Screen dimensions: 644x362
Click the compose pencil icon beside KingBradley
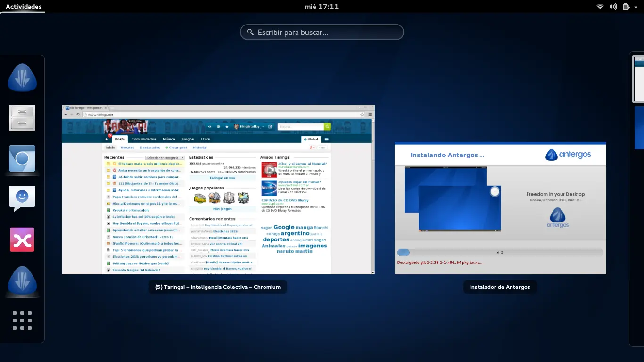point(271,126)
